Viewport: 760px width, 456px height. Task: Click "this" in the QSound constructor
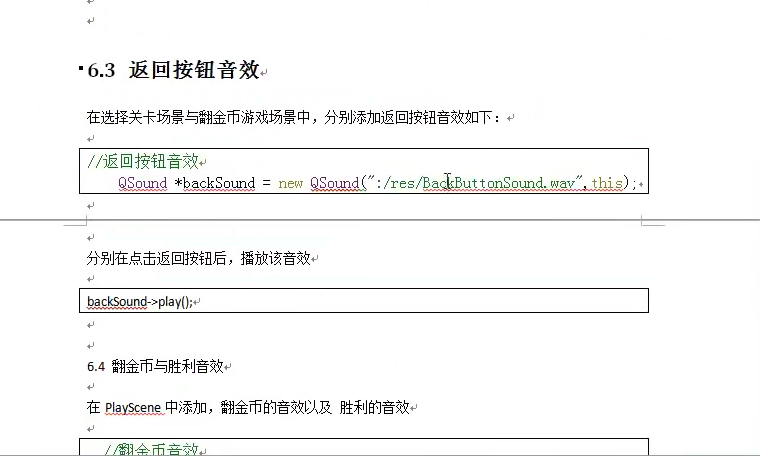[x=607, y=183]
